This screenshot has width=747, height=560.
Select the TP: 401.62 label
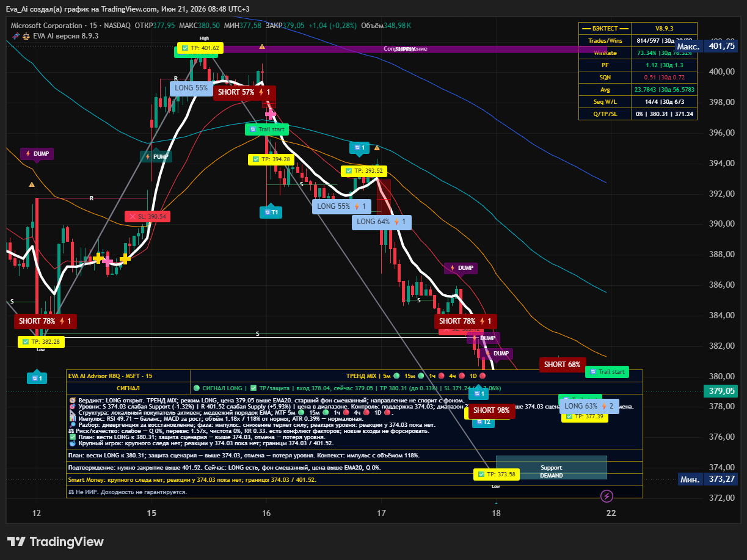(200, 48)
